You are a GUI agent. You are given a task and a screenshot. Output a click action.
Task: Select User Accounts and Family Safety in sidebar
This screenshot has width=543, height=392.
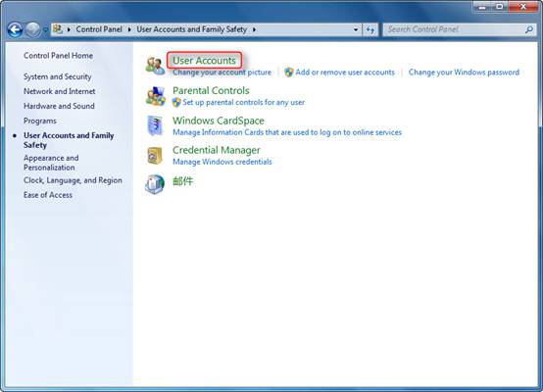69,140
